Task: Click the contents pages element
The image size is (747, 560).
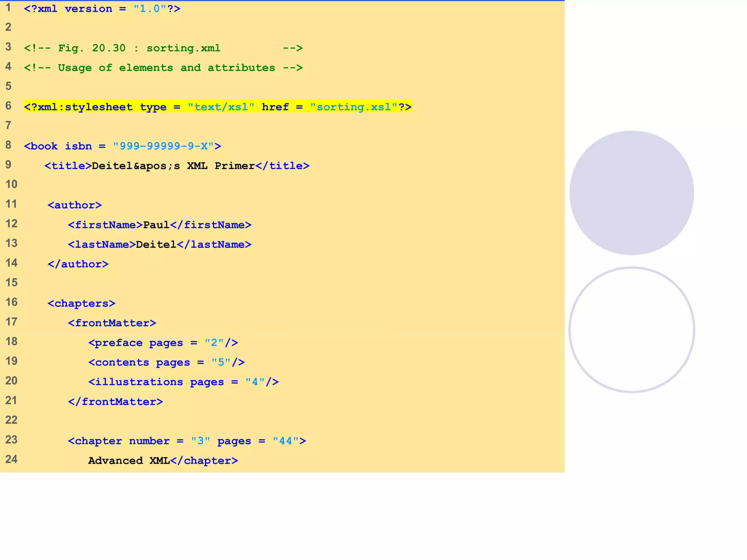Action: [x=167, y=363]
